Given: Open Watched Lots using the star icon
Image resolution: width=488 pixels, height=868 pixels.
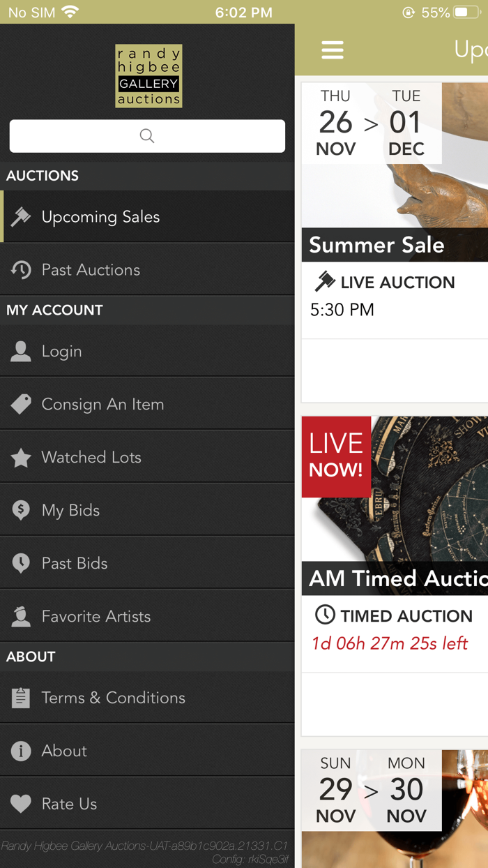Looking at the screenshot, I should (x=21, y=457).
